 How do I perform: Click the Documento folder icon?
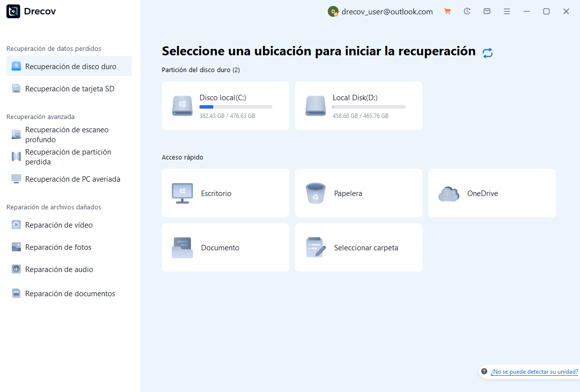pos(182,247)
